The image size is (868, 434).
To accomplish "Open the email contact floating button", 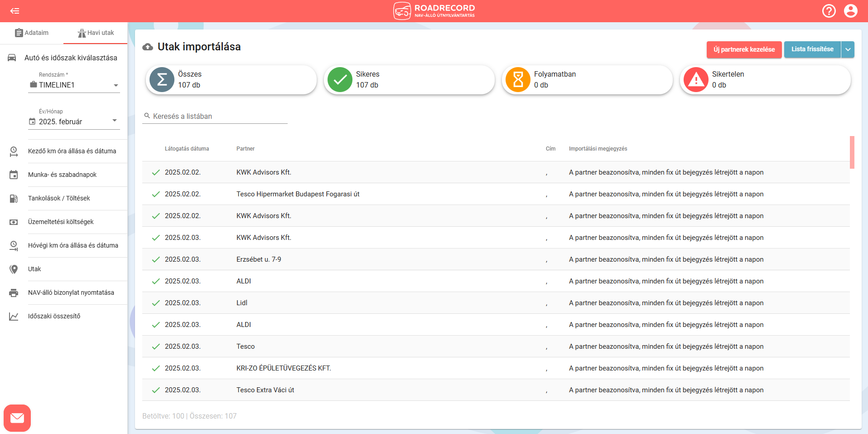I will coord(17,418).
